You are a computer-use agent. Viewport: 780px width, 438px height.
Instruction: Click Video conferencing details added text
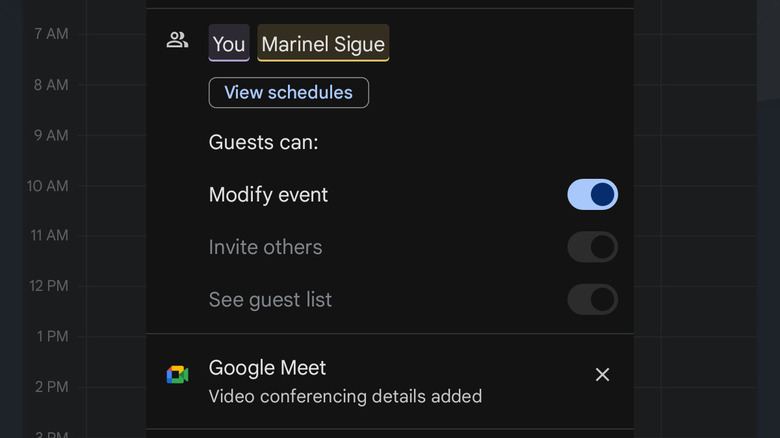pyautogui.click(x=345, y=397)
